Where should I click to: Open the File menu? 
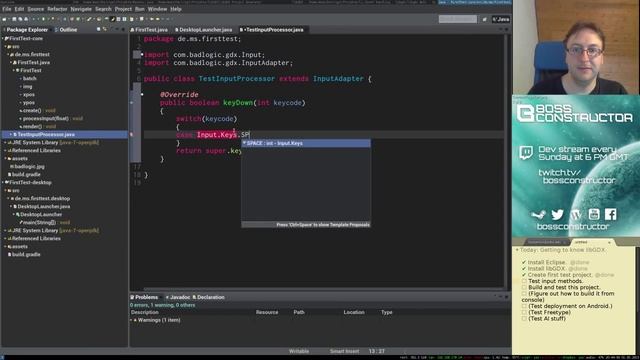[7, 9]
